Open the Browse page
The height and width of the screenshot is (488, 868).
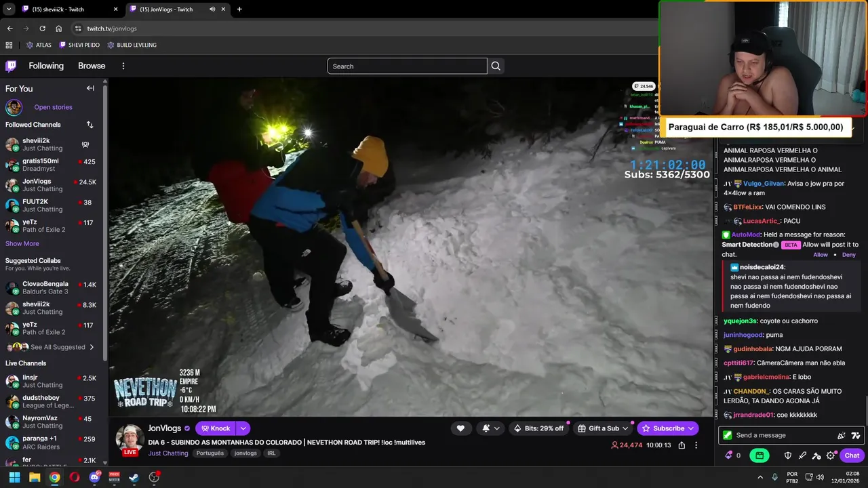pos(92,66)
